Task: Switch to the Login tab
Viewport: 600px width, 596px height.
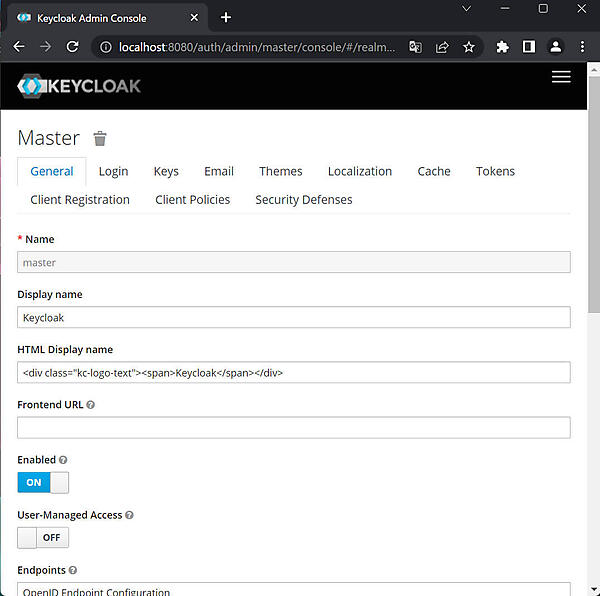Action: 113,171
